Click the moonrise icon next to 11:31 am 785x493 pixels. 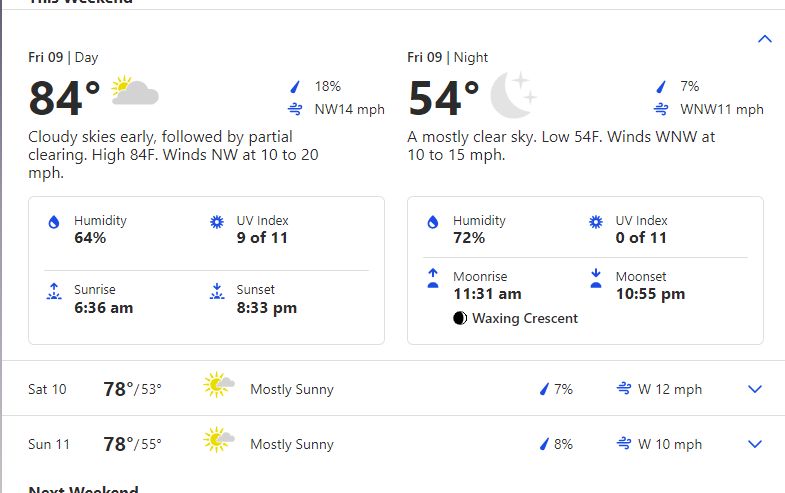pyautogui.click(x=433, y=278)
